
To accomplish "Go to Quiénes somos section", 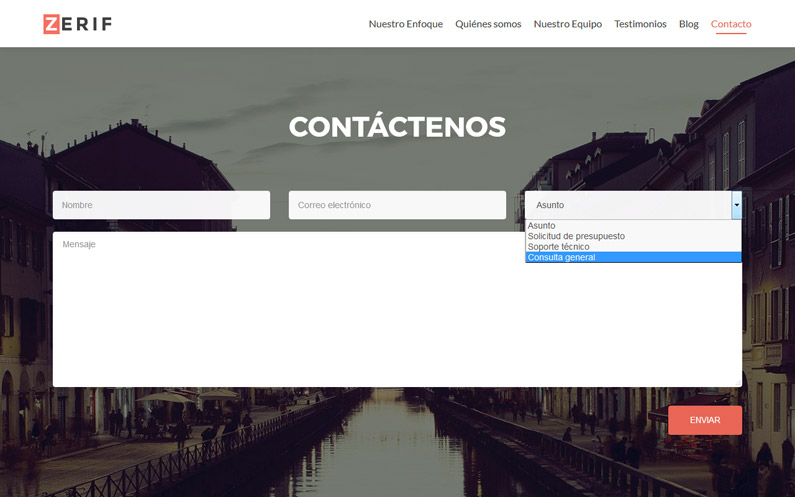I will click(x=488, y=24).
